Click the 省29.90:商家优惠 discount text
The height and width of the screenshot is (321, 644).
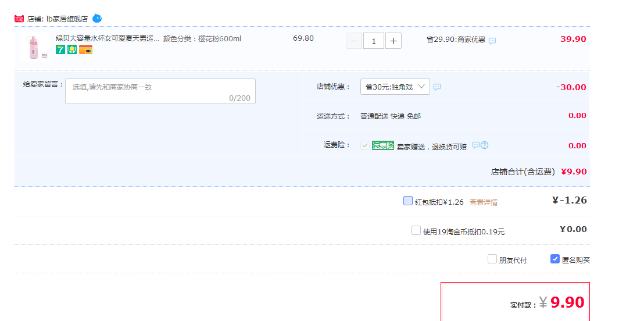[456, 40]
